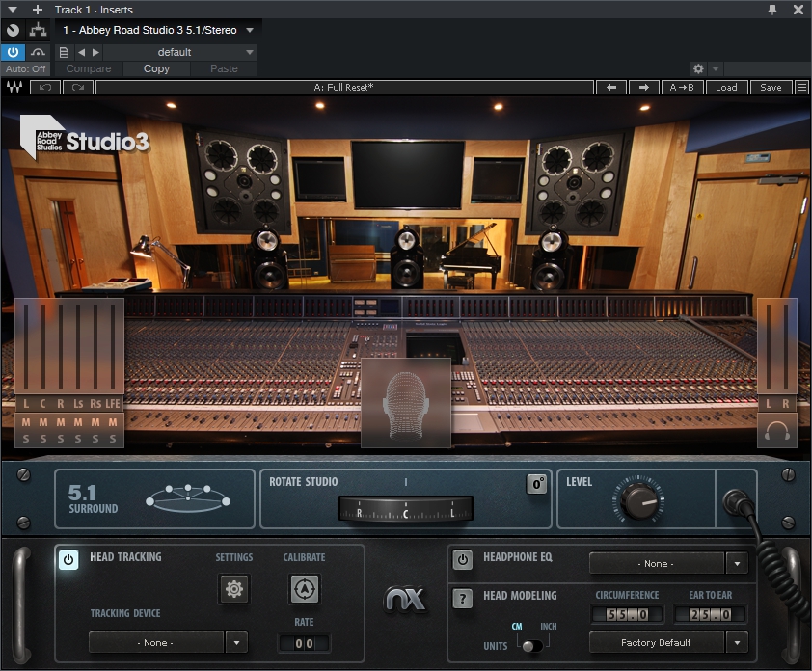Open the Waves hamburger menu
Viewport: 812px width, 671px height.
(x=801, y=87)
